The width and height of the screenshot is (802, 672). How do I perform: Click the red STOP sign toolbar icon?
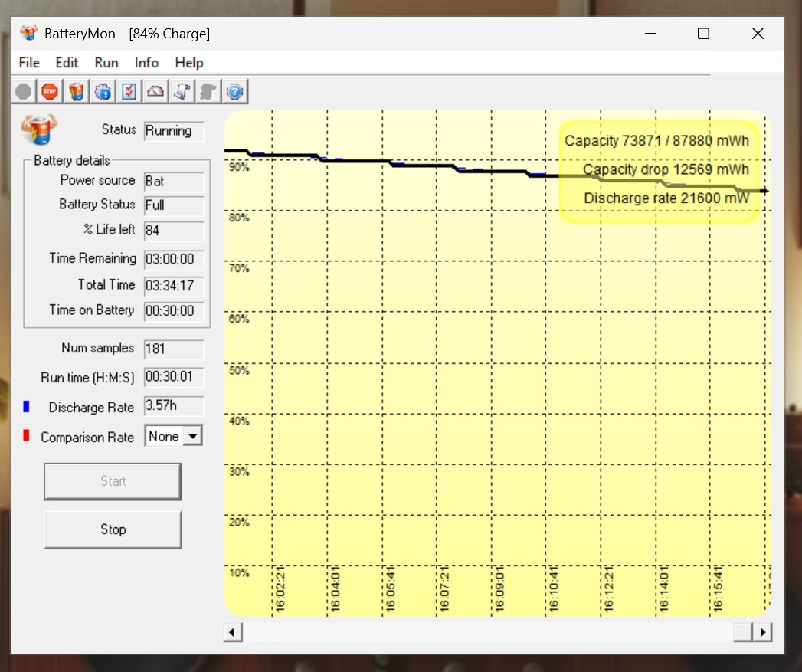click(50, 92)
